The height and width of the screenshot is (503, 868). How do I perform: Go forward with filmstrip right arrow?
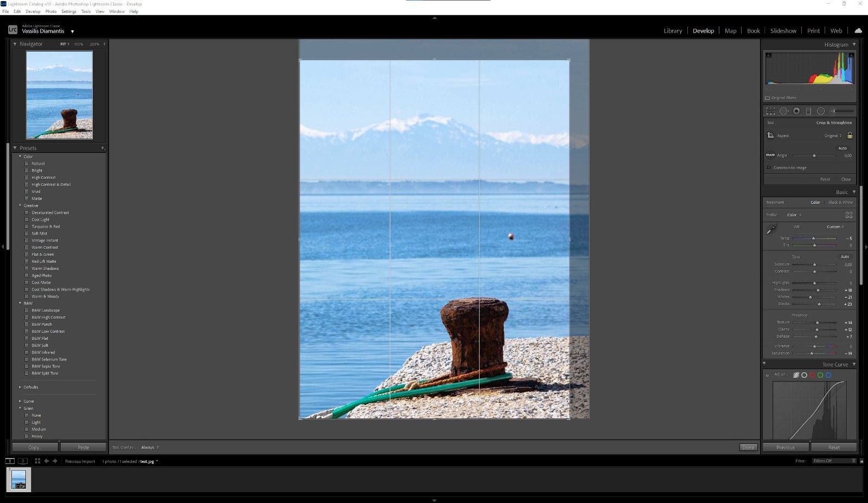point(55,461)
